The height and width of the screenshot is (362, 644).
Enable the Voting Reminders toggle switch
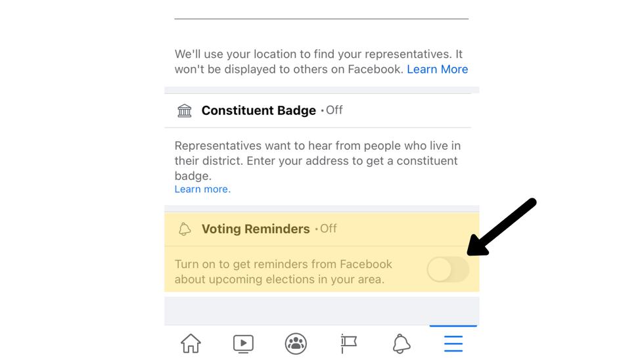pos(448,269)
